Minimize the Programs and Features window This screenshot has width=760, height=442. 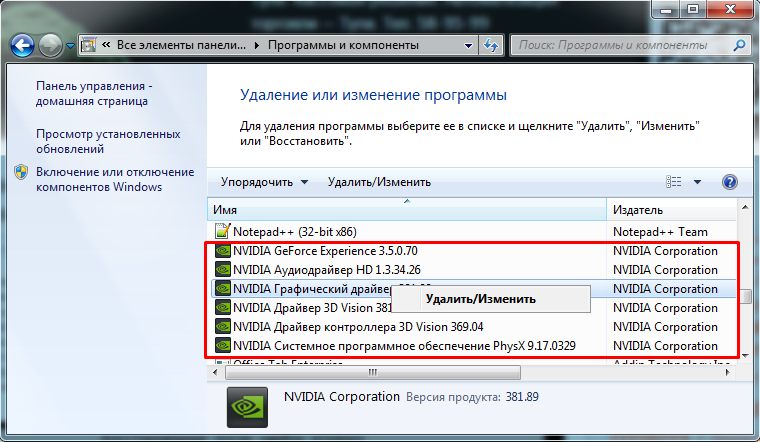coord(666,9)
